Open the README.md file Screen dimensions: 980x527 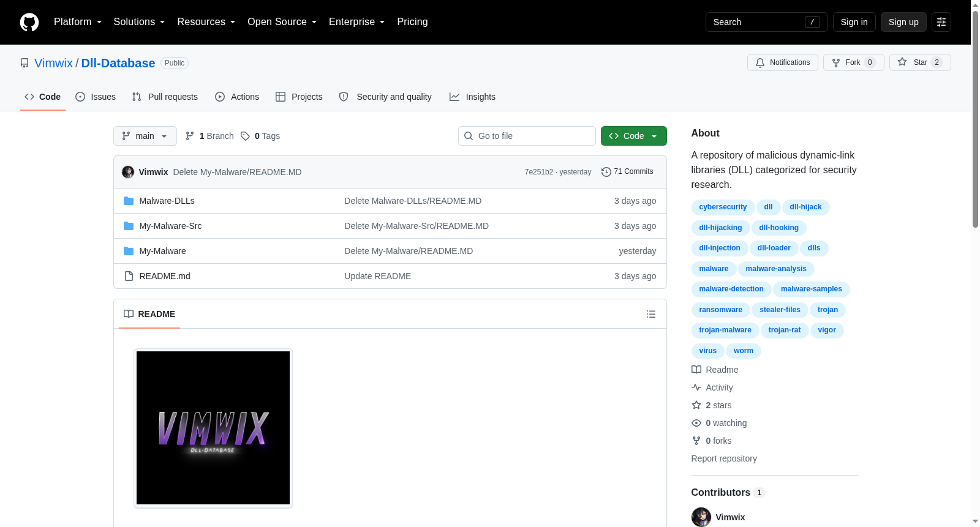coord(165,276)
